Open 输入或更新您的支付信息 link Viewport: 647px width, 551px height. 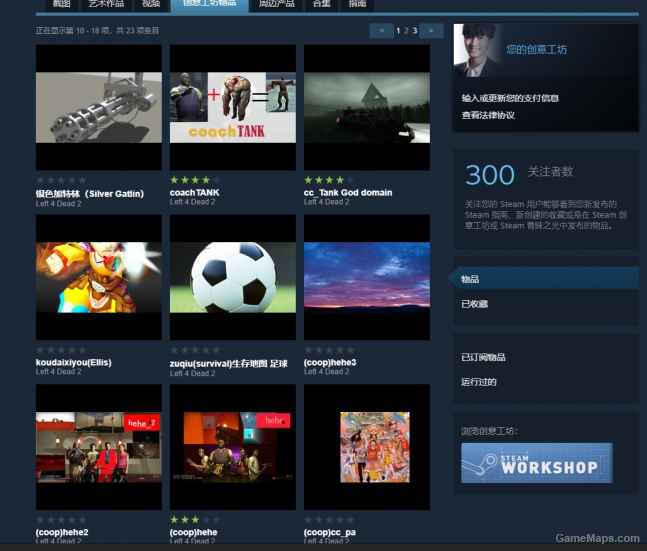click(510, 98)
